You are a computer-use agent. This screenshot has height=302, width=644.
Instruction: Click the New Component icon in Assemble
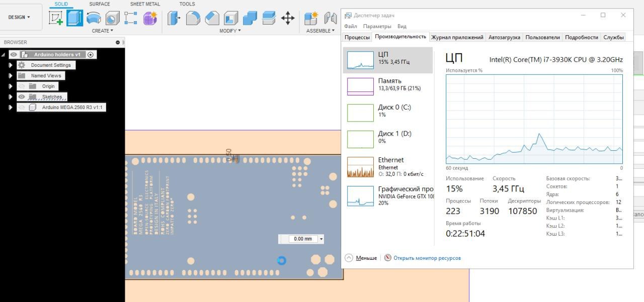(x=311, y=19)
